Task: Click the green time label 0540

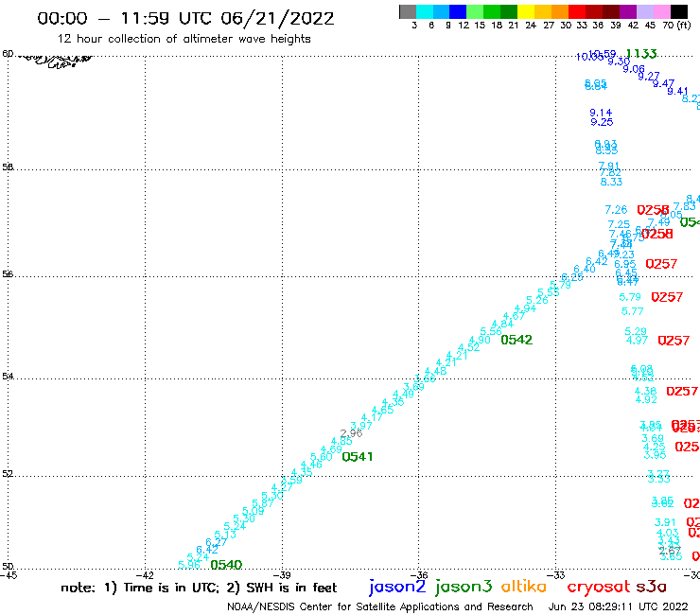Action: click(x=226, y=565)
